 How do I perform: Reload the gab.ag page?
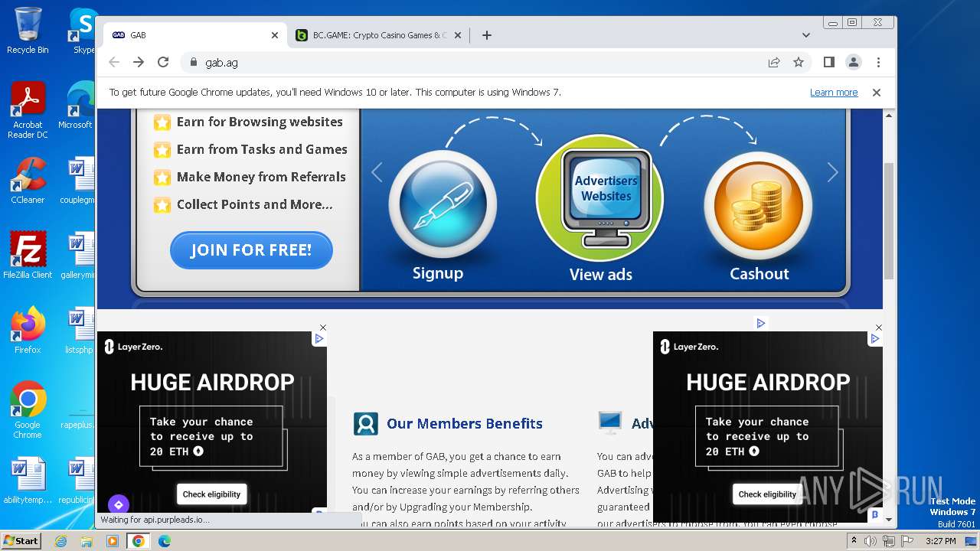163,62
